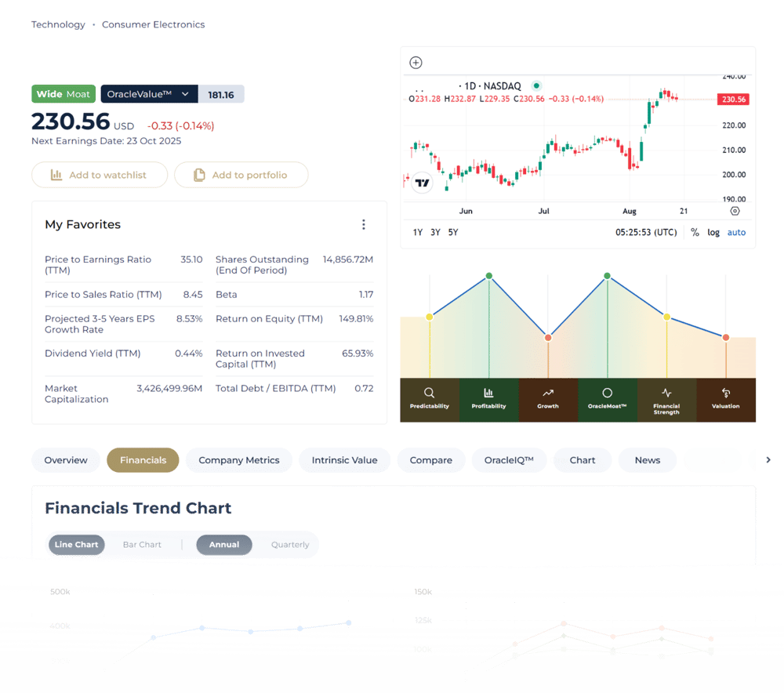Toggle log scale on chart
784x693 pixels.
713,232
